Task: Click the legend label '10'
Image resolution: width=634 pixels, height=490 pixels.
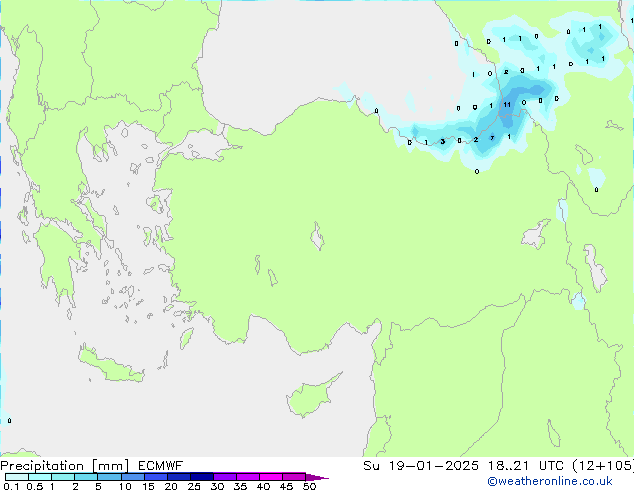Action: click(125, 486)
